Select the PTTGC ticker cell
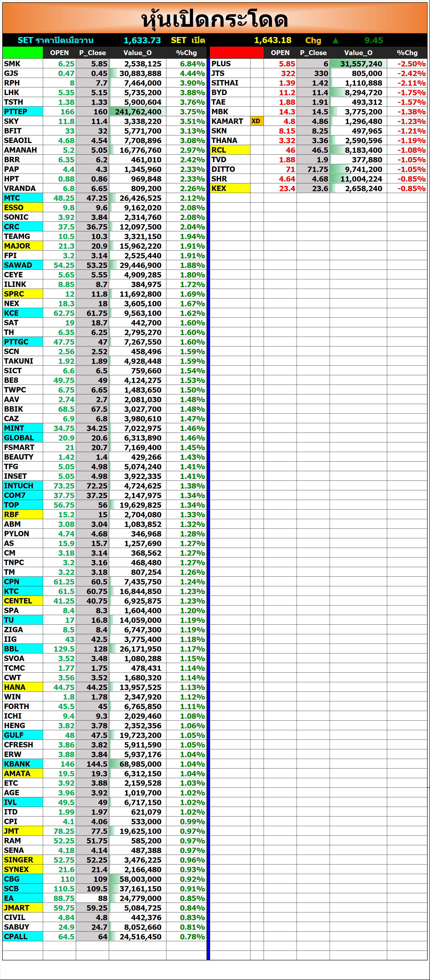Screen dimensions: 430x980 click(23, 342)
